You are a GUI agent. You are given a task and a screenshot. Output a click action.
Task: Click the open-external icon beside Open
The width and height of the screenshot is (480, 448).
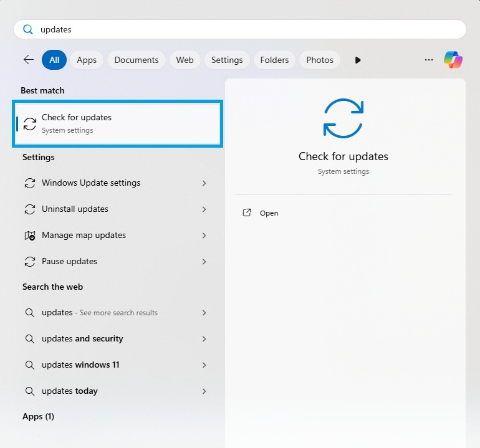click(247, 213)
